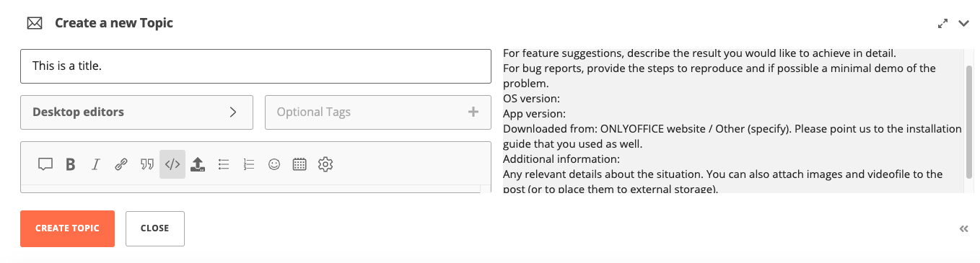This screenshot has height=263, width=980.
Task: Insert a hyperlink with the link icon
Action: [x=121, y=164]
